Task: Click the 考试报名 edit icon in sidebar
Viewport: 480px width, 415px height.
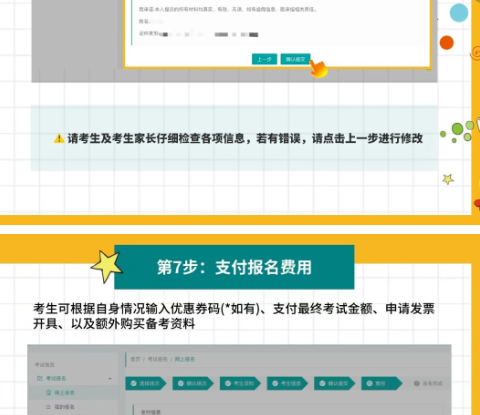Action: (x=40, y=378)
